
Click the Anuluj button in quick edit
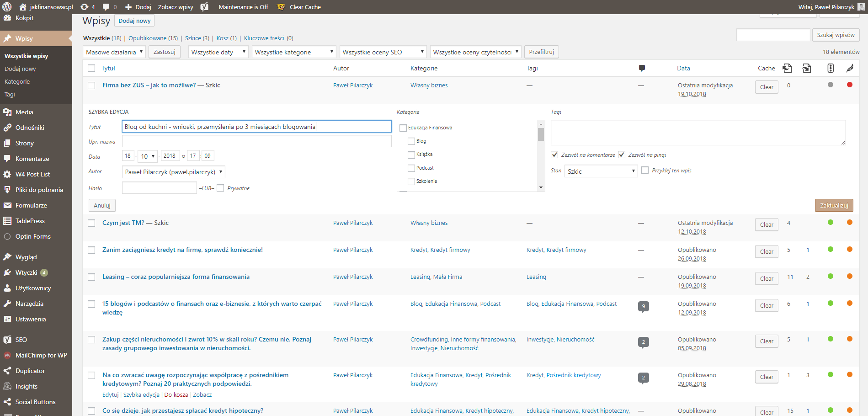click(102, 205)
